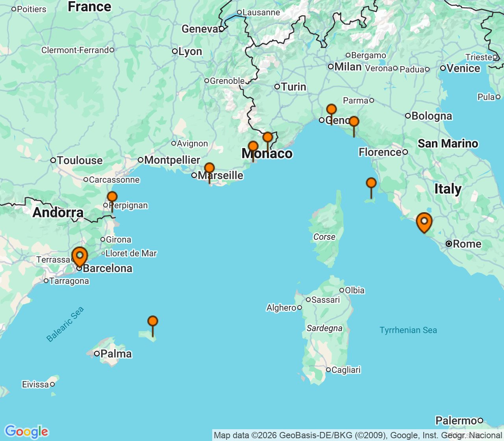Click the Balearic Sea label
The image size is (504, 441).
(65, 324)
